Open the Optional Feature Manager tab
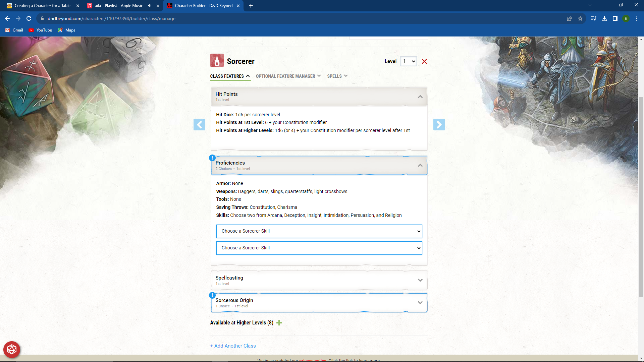Image resolution: width=644 pixels, height=362 pixels. (x=288, y=76)
